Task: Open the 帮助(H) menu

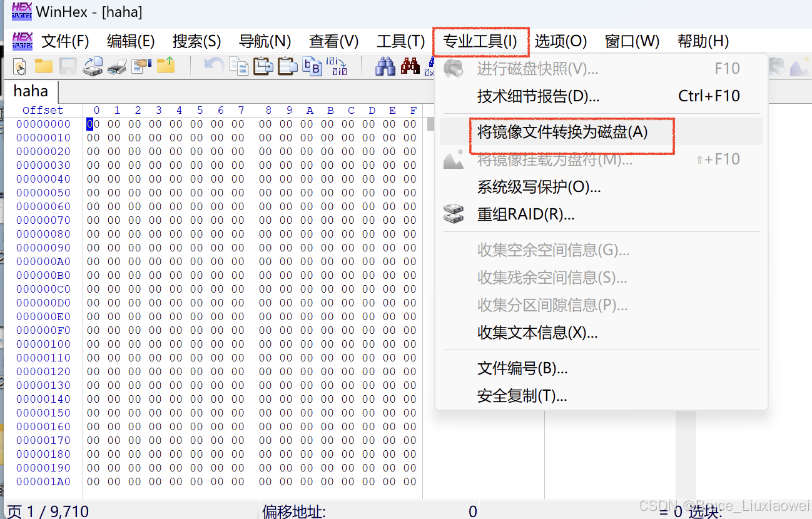Action: coord(703,41)
